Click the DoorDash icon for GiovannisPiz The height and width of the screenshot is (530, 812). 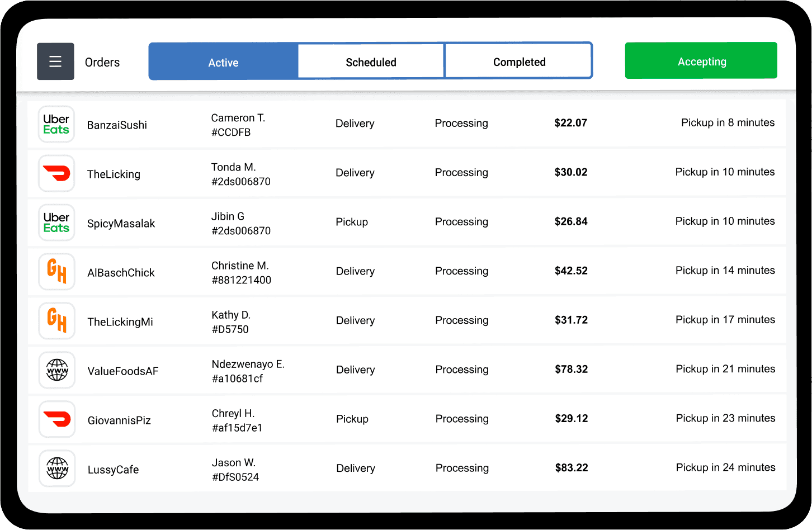[x=56, y=419]
